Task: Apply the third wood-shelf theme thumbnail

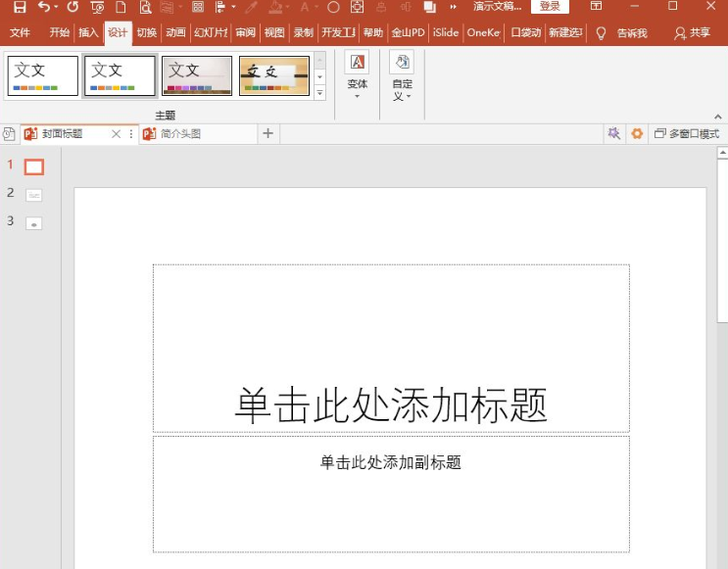Action: 197,76
